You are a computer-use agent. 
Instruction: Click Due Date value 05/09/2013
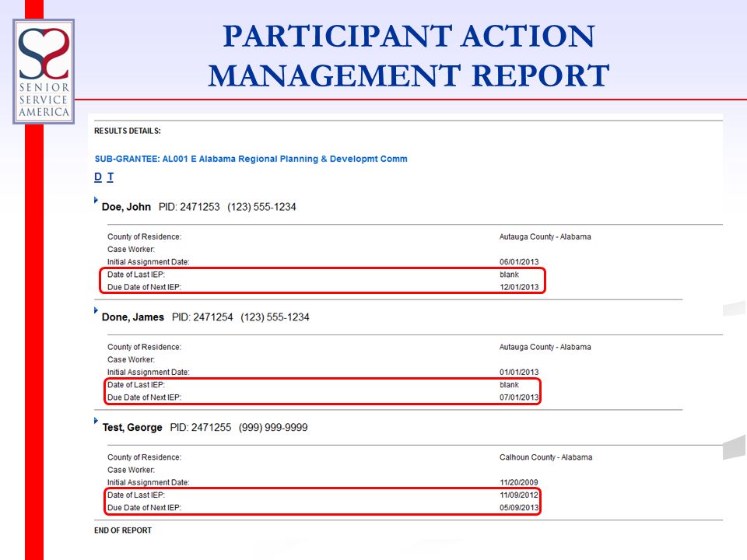(x=519, y=508)
